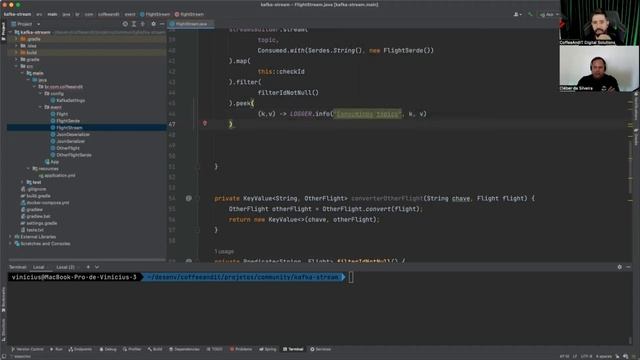Minimize the terminal panel with minus icon

[x=629, y=267]
